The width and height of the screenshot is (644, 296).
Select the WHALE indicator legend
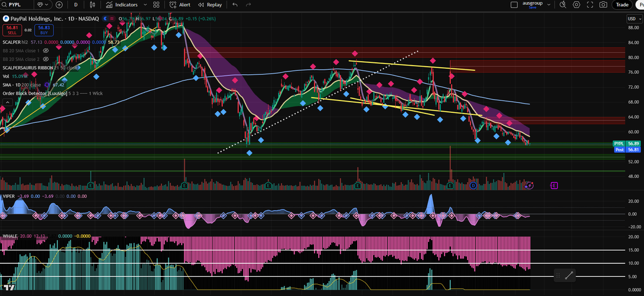[x=10, y=236]
